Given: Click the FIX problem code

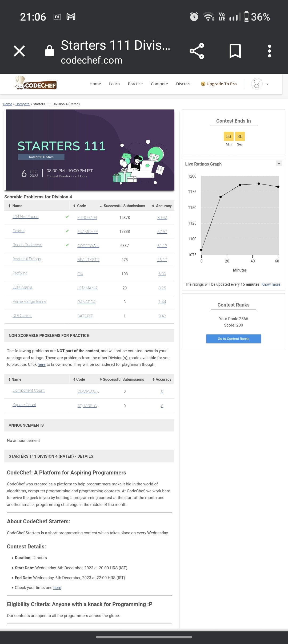Looking at the screenshot, I should pyautogui.click(x=80, y=274).
